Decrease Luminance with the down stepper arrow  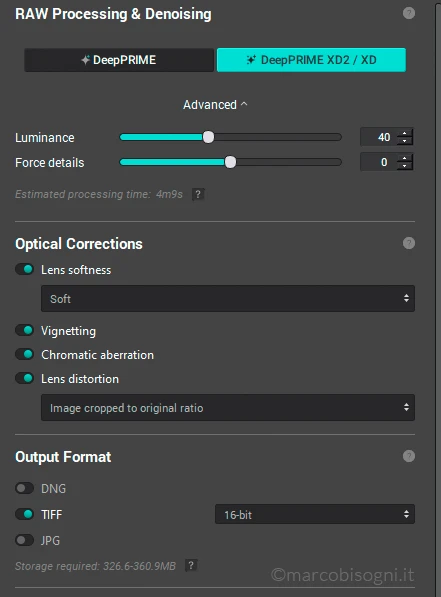coord(404,141)
